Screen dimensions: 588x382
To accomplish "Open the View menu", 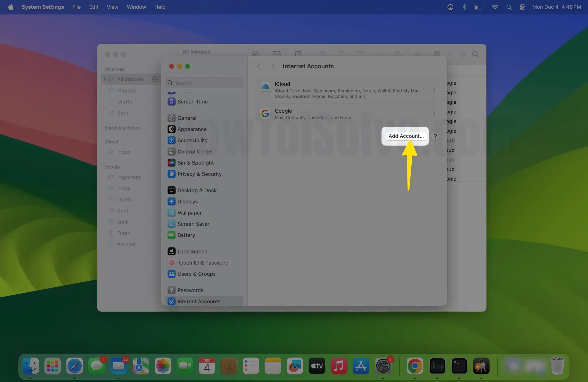I will (x=112, y=7).
